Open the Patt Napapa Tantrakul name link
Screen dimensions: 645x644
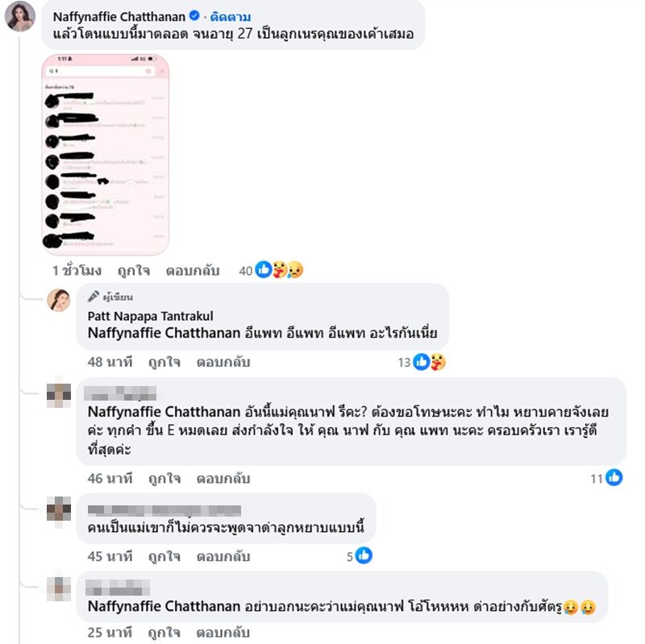(150, 316)
